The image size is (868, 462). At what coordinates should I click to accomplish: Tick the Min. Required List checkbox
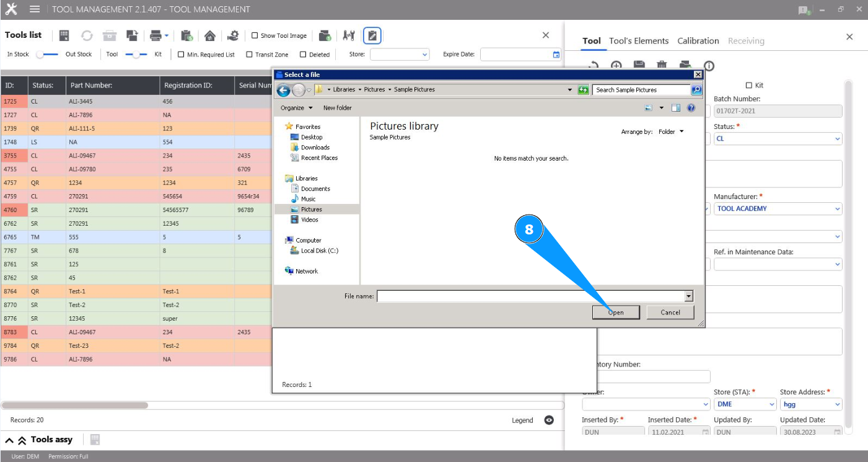[x=182, y=55]
